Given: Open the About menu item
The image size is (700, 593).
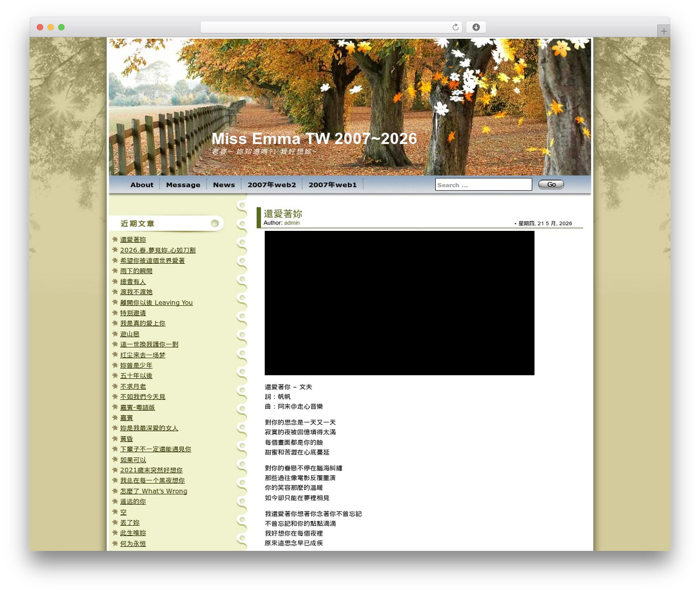Looking at the screenshot, I should point(142,185).
